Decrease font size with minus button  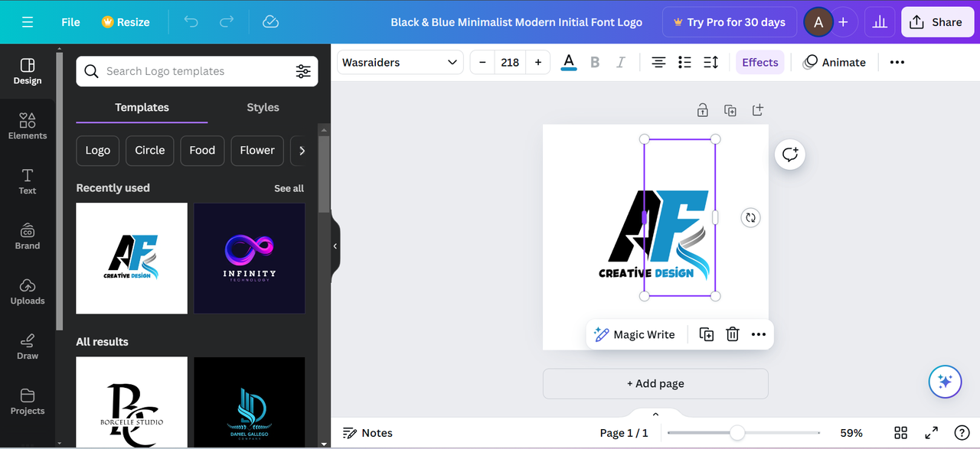tap(482, 63)
